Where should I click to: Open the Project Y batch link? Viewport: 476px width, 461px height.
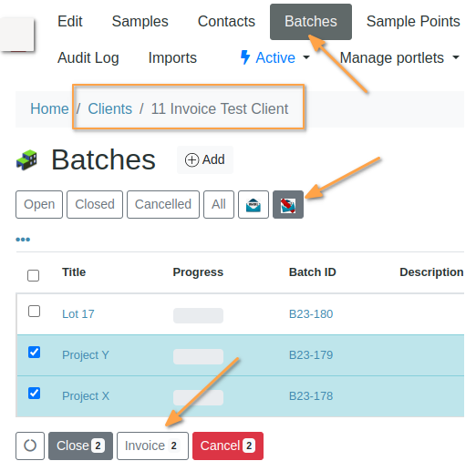pos(86,355)
